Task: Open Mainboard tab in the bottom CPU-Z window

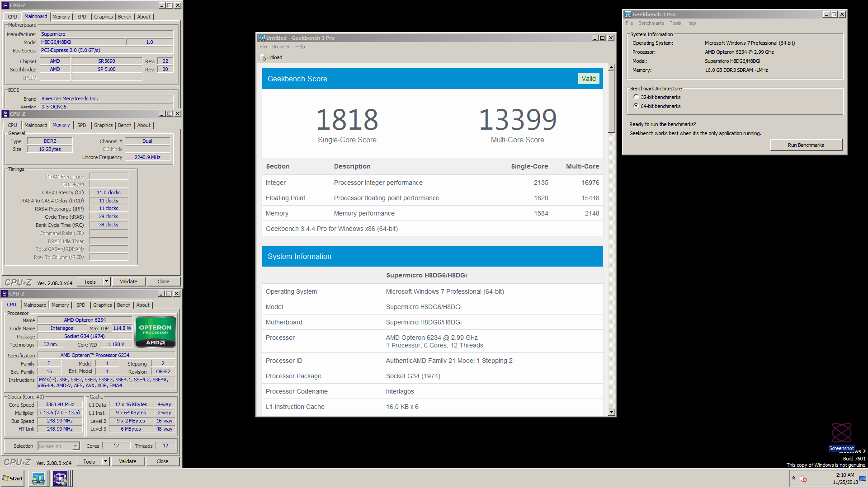Action: click(35, 305)
